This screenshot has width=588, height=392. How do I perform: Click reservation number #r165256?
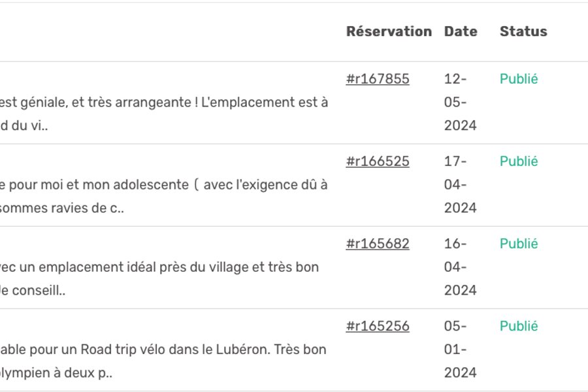click(x=378, y=326)
